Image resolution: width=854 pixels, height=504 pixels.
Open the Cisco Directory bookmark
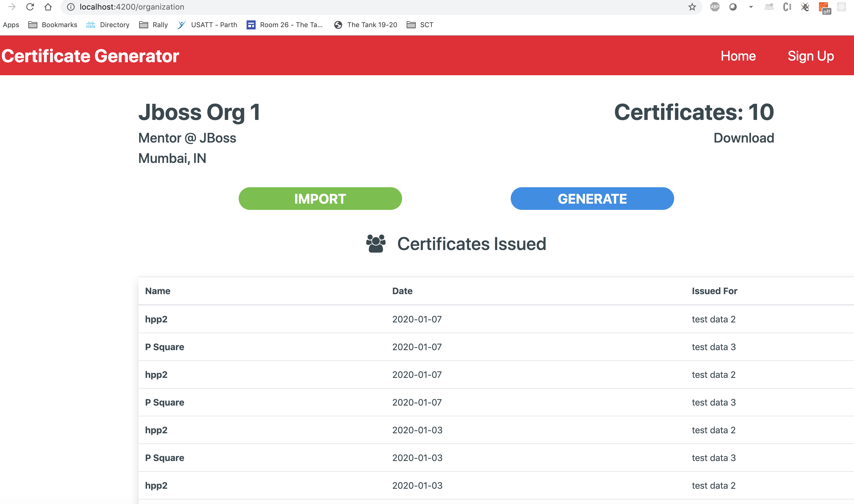click(x=108, y=25)
